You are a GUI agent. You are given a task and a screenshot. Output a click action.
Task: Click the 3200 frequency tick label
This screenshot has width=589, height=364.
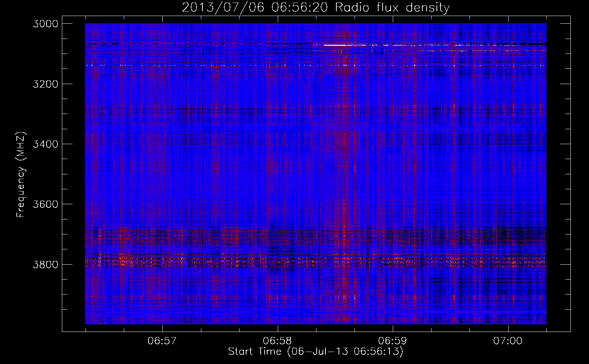(46, 84)
